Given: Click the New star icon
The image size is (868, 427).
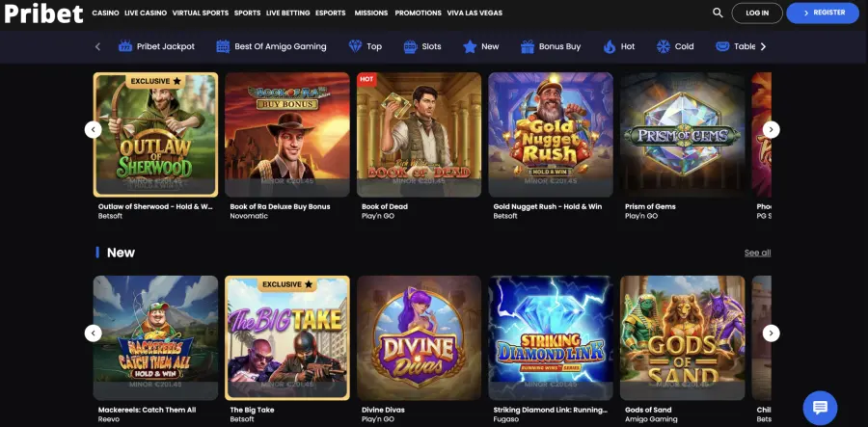Looking at the screenshot, I should (x=470, y=46).
